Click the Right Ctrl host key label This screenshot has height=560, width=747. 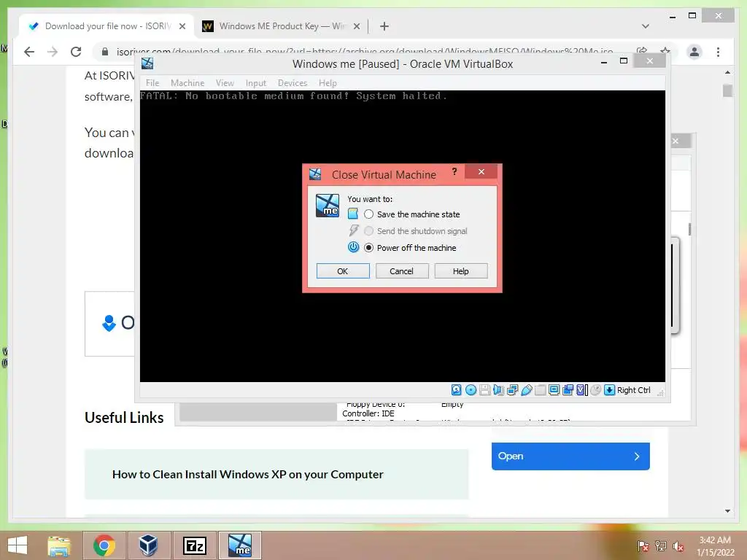[634, 390]
